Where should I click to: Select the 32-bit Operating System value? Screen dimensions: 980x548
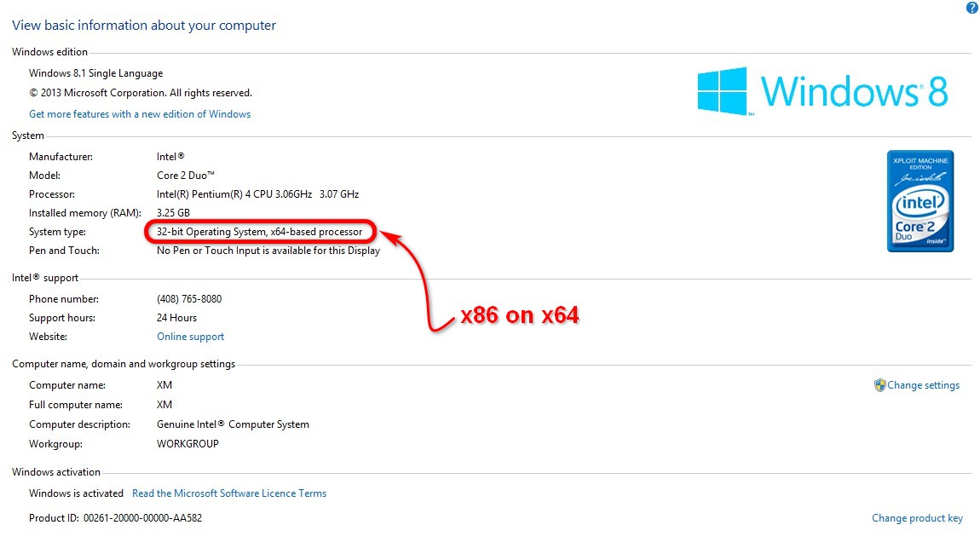click(259, 232)
